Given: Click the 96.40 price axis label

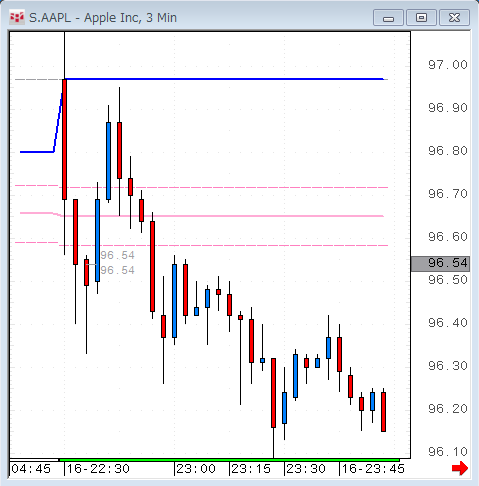Looking at the screenshot, I should point(448,323).
